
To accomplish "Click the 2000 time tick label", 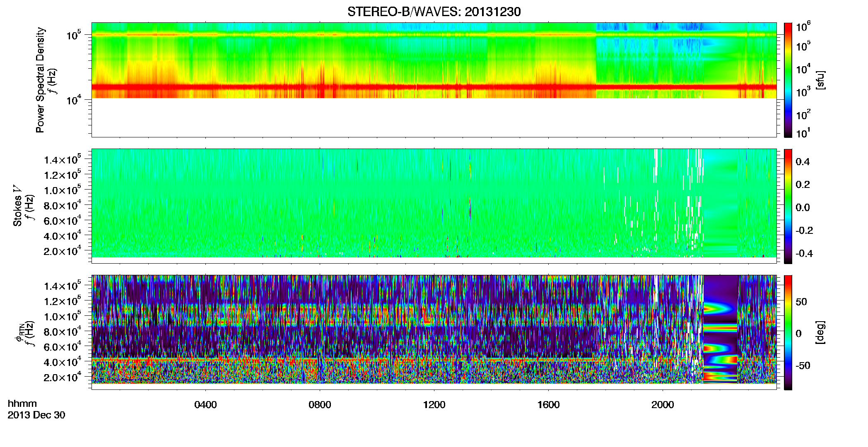I will (663, 405).
